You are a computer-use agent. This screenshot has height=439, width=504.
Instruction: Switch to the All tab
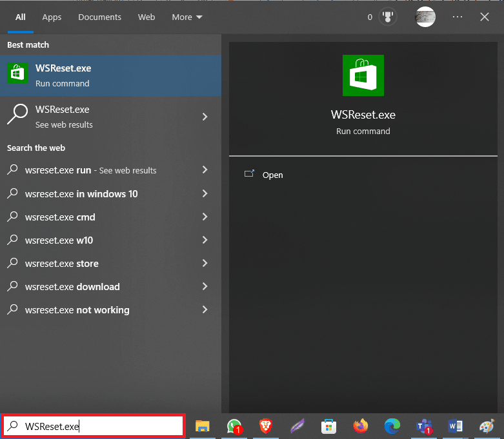tap(20, 17)
